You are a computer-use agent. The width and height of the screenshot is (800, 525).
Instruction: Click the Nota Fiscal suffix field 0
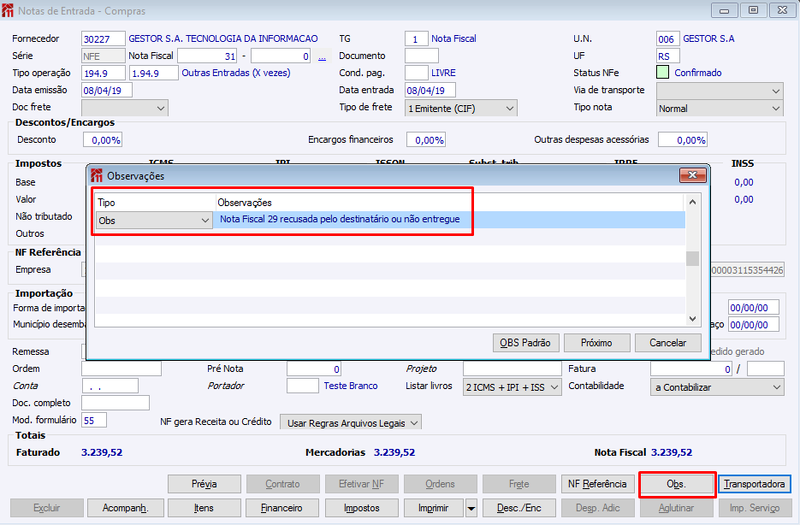click(281, 56)
